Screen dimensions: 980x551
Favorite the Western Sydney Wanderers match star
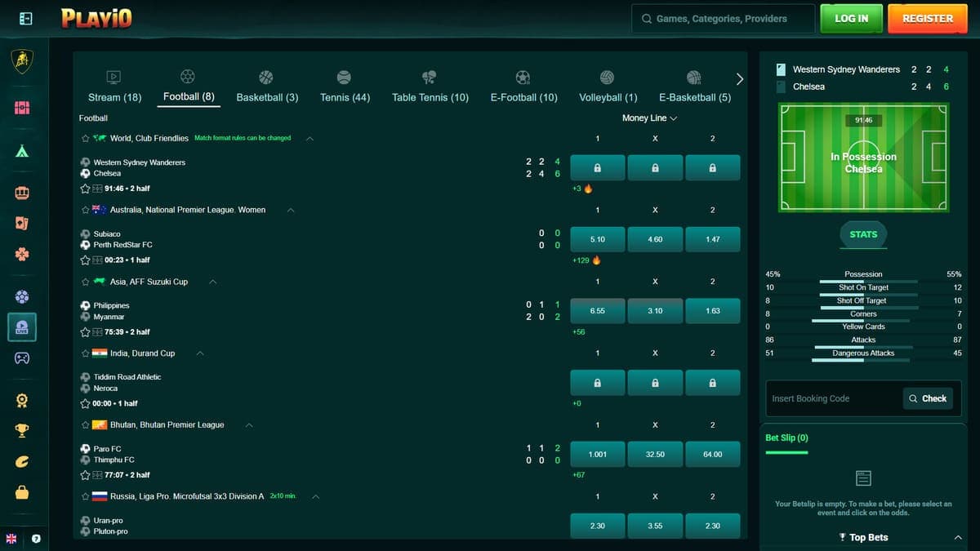[x=85, y=189]
